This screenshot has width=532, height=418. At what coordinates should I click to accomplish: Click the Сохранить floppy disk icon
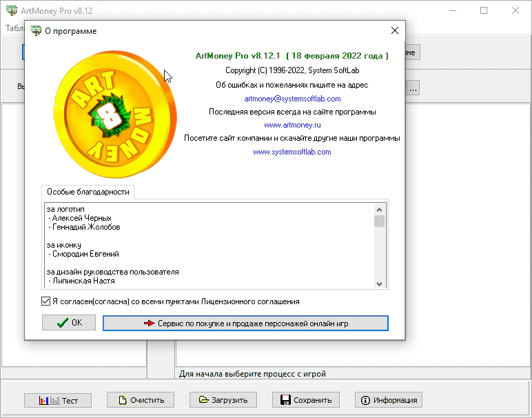285,400
